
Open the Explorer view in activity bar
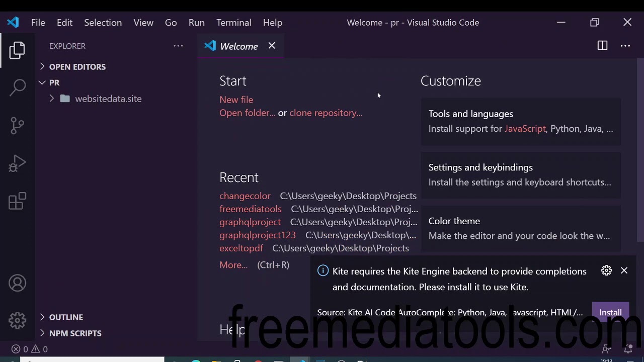tap(17, 50)
